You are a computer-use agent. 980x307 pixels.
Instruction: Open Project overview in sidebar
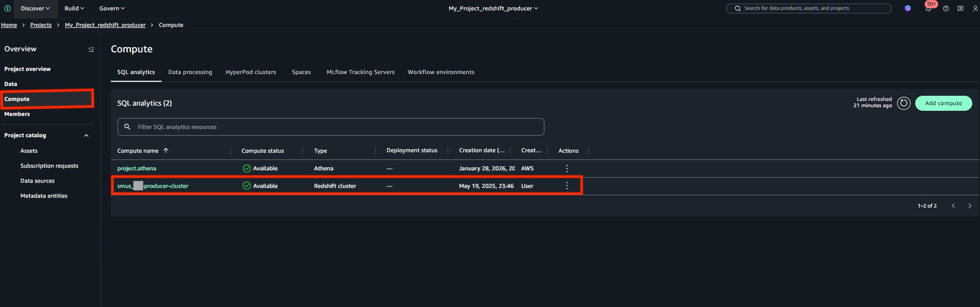click(27, 69)
